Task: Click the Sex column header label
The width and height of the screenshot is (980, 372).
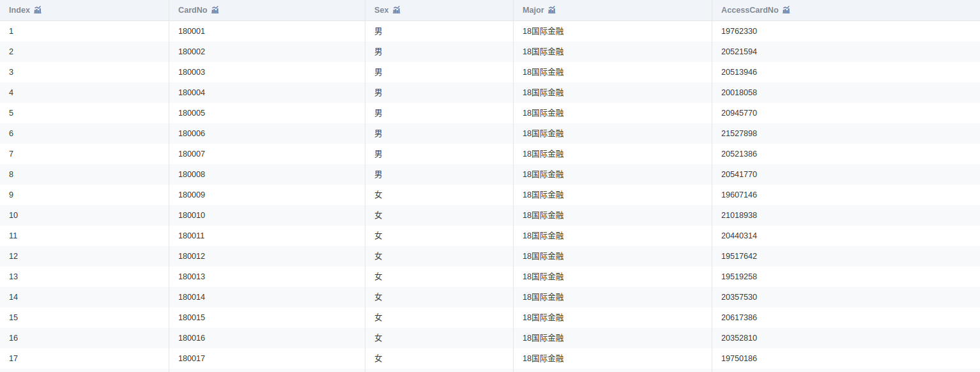Action: tap(381, 10)
